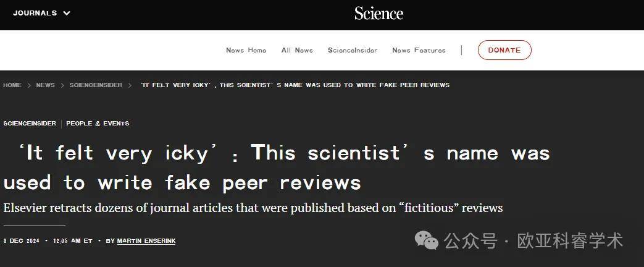
Task: Open SCIENCEINSIDER breadcrumb link
Action: 96,85
